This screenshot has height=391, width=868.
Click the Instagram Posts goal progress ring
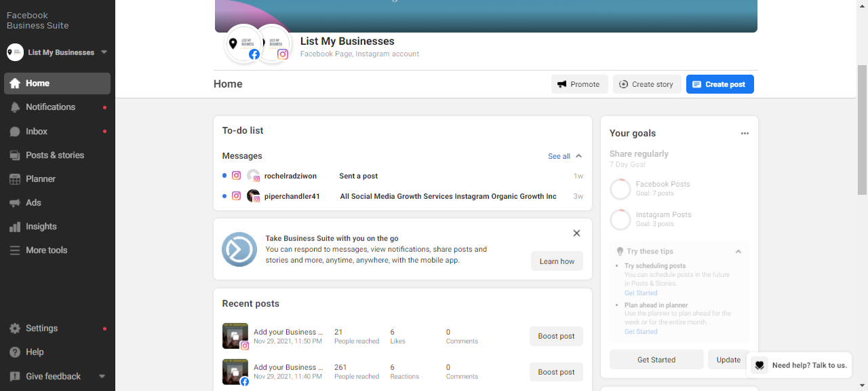[620, 219]
